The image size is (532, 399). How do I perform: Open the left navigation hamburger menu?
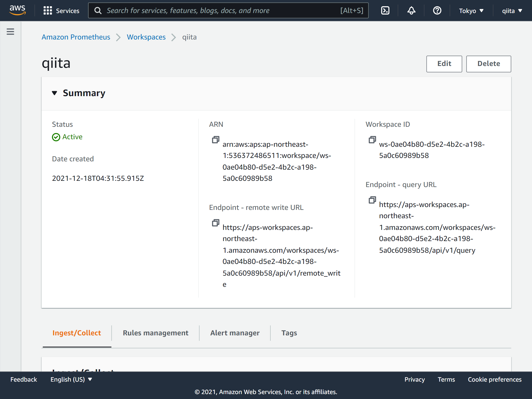[10, 31]
